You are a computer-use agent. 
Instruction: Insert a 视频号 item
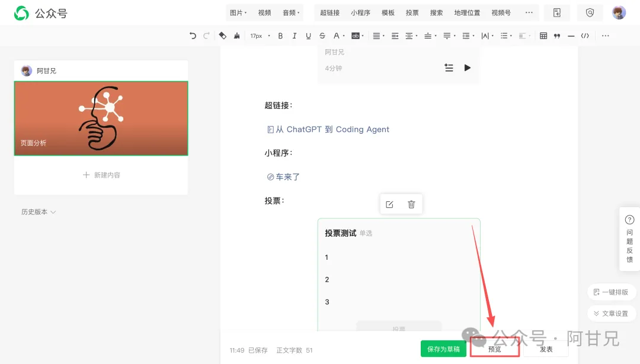pos(501,12)
